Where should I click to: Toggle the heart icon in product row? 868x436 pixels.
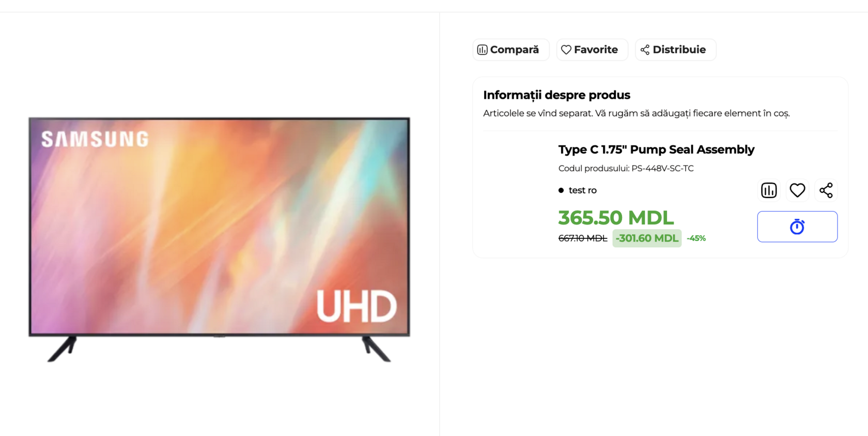coord(797,190)
